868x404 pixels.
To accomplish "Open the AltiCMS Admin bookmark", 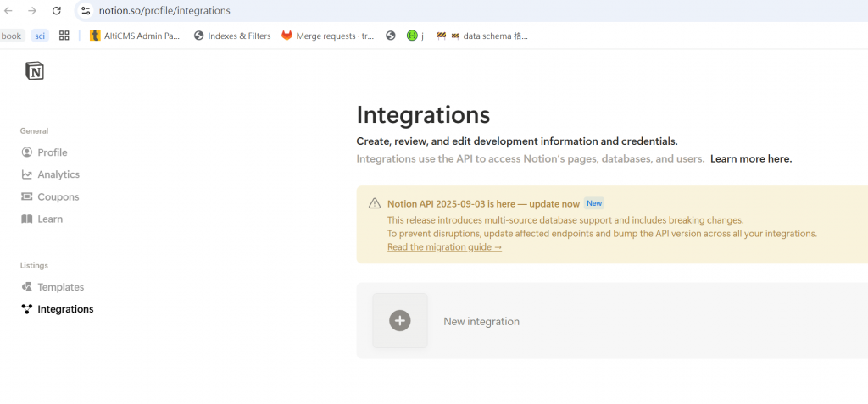I will pos(135,36).
